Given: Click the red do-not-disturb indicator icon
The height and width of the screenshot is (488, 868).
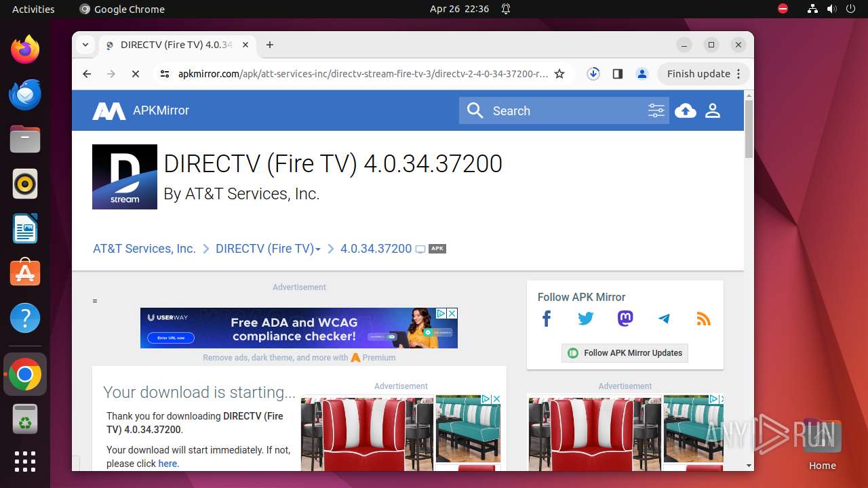Looking at the screenshot, I should pyautogui.click(x=783, y=9).
